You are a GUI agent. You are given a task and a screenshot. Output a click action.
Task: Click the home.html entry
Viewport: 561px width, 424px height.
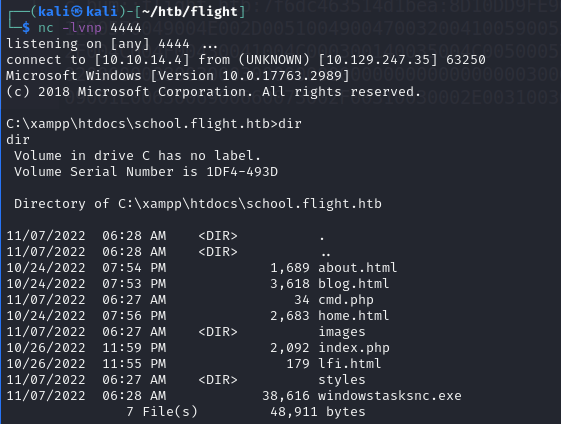coord(353,316)
